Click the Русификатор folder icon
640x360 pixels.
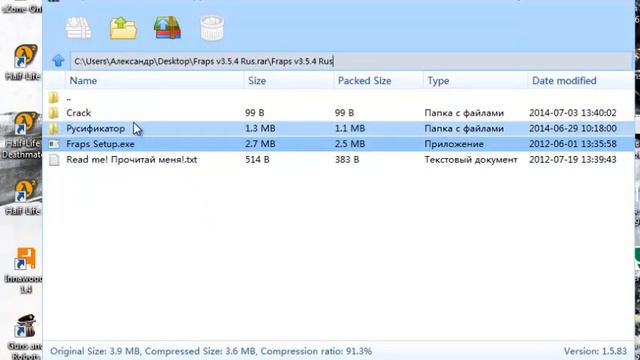pos(53,129)
